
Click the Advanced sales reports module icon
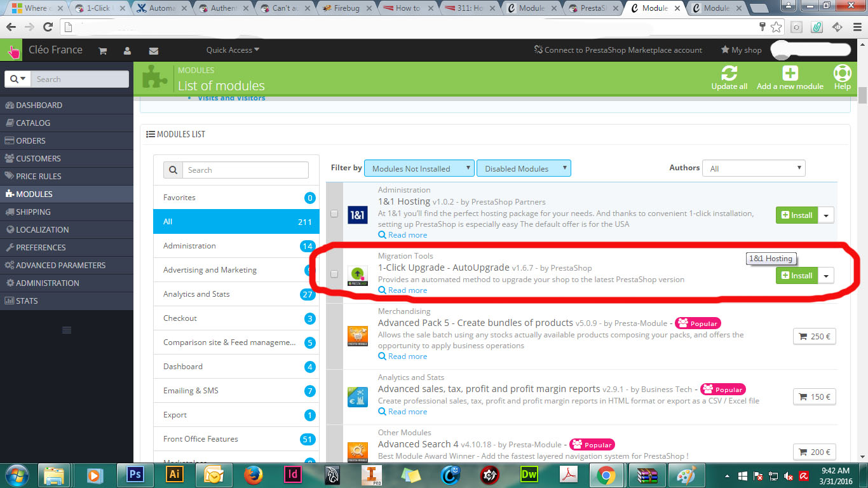point(358,396)
